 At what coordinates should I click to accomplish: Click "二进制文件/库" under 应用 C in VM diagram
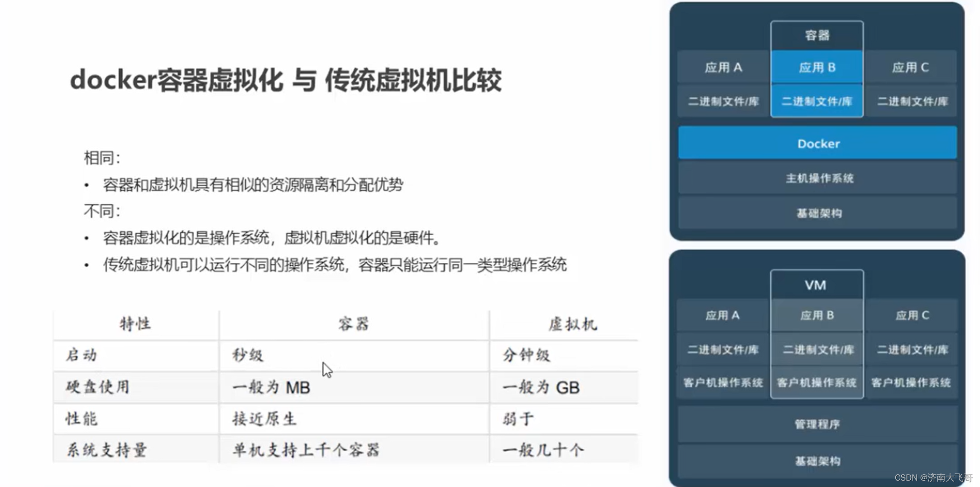[x=912, y=349]
